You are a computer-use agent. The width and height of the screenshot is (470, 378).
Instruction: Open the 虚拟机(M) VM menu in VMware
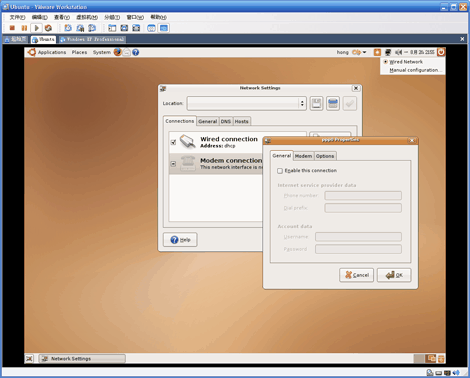(87, 17)
